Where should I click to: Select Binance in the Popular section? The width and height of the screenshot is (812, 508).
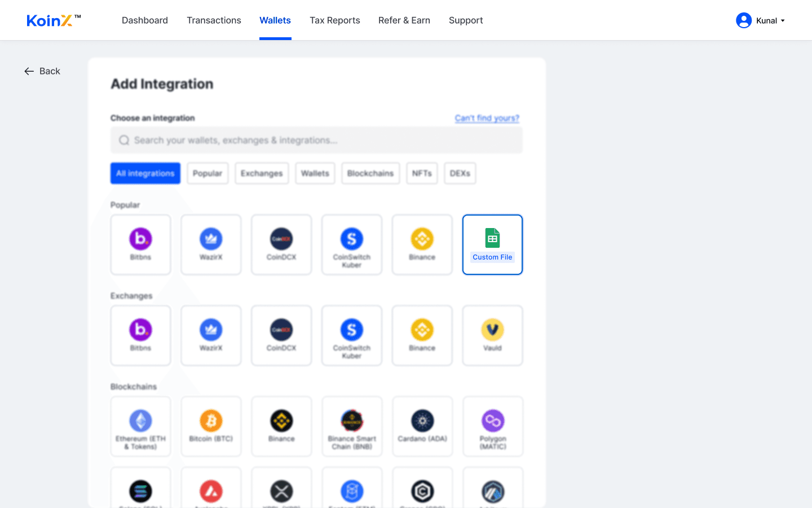click(x=422, y=244)
